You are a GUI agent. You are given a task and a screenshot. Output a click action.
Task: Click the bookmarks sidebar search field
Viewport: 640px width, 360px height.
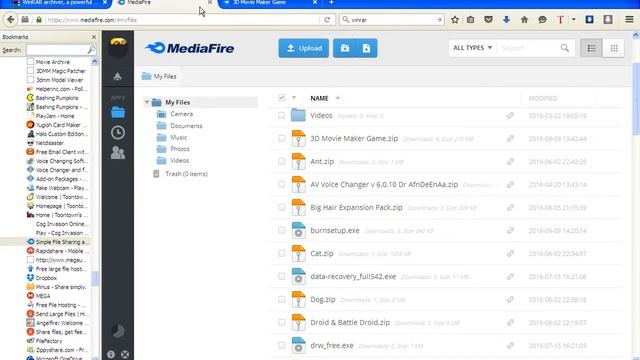(57, 50)
